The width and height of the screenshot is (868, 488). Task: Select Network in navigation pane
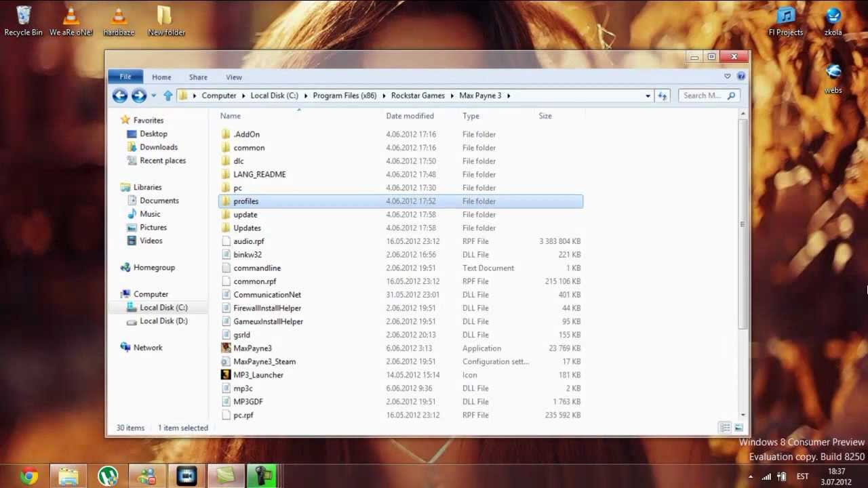(x=148, y=348)
